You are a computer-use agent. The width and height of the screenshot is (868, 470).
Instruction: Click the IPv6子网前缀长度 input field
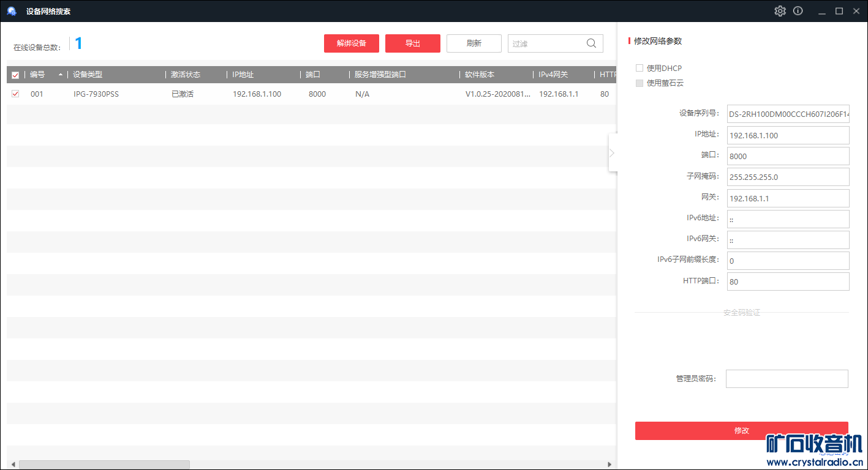788,261
